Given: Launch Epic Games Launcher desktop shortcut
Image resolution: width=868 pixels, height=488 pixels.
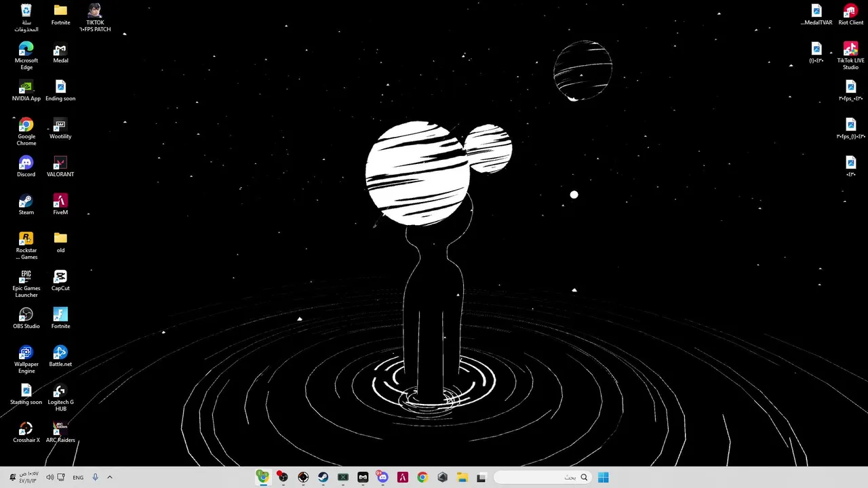Looking at the screenshot, I should pos(26,283).
